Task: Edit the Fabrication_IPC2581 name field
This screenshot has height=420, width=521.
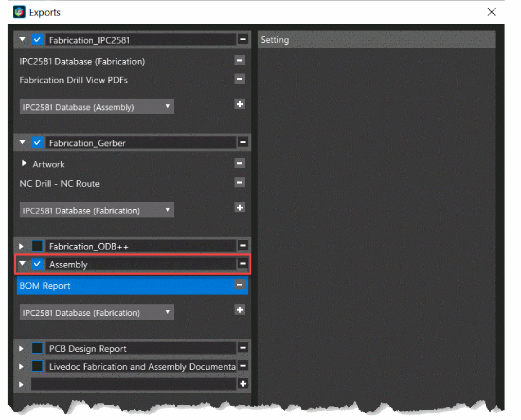Action: (141, 40)
